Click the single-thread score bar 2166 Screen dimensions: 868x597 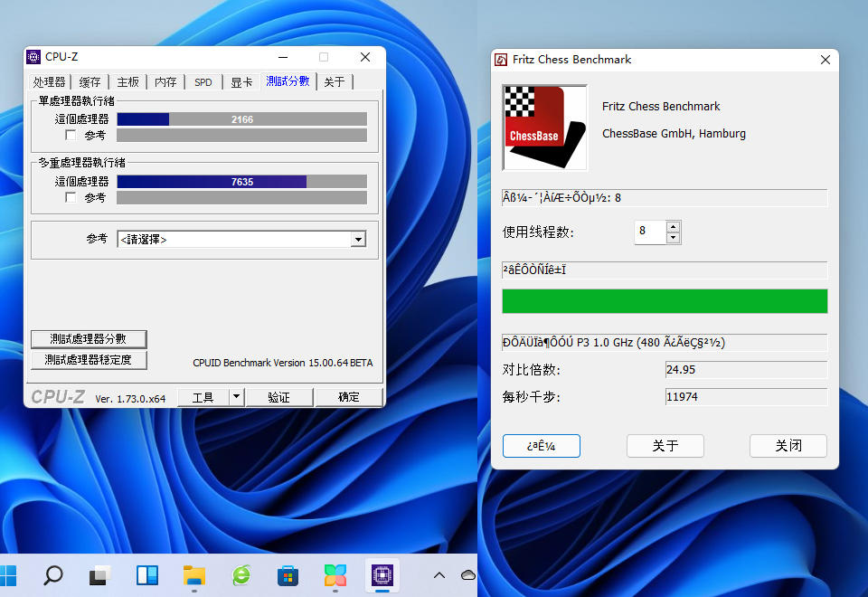tap(242, 119)
